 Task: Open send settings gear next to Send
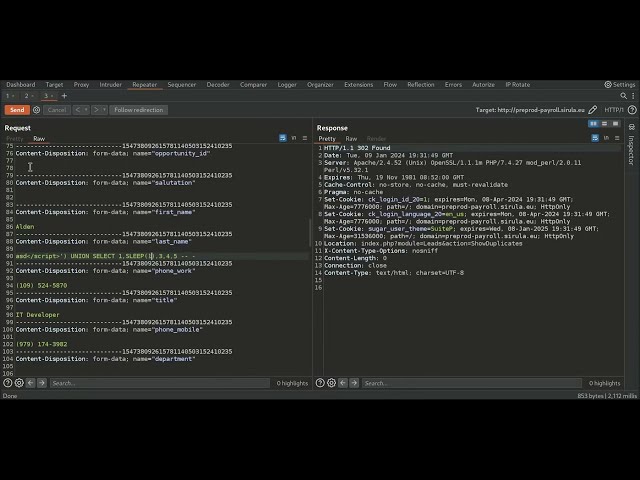coord(36,110)
